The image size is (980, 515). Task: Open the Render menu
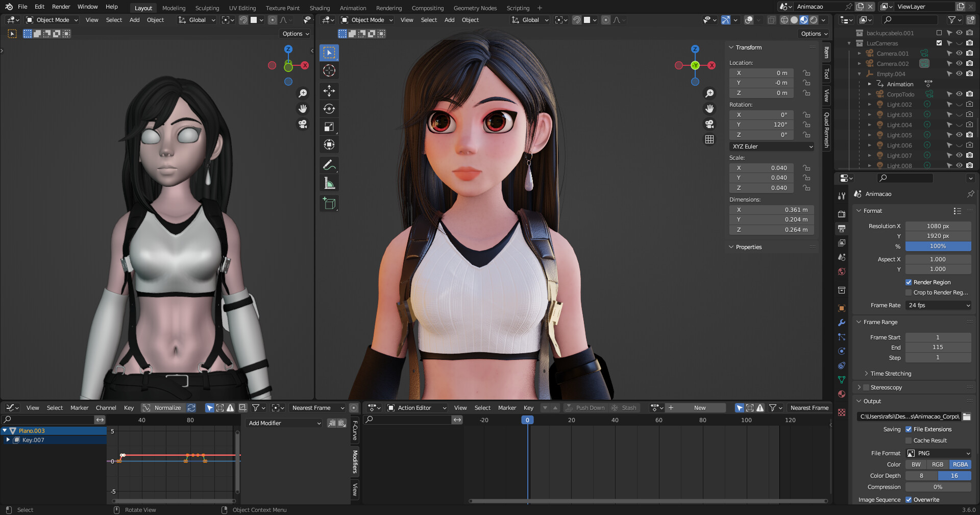[x=61, y=7]
